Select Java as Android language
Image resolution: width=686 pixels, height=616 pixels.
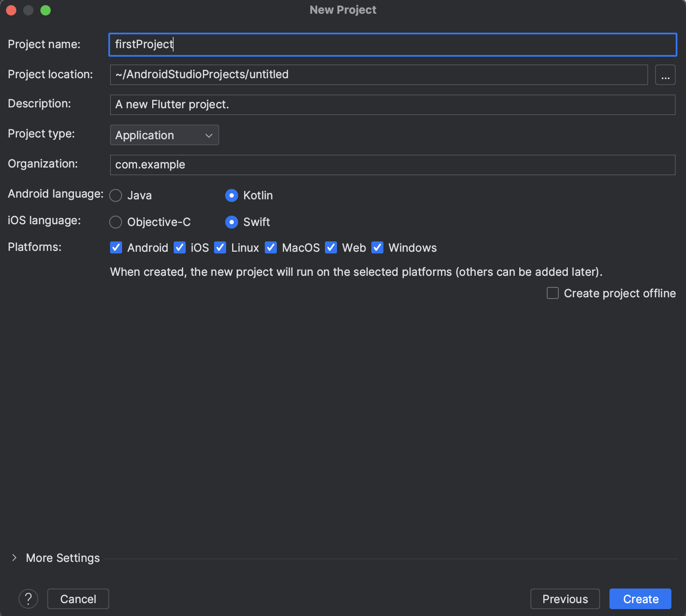(116, 196)
